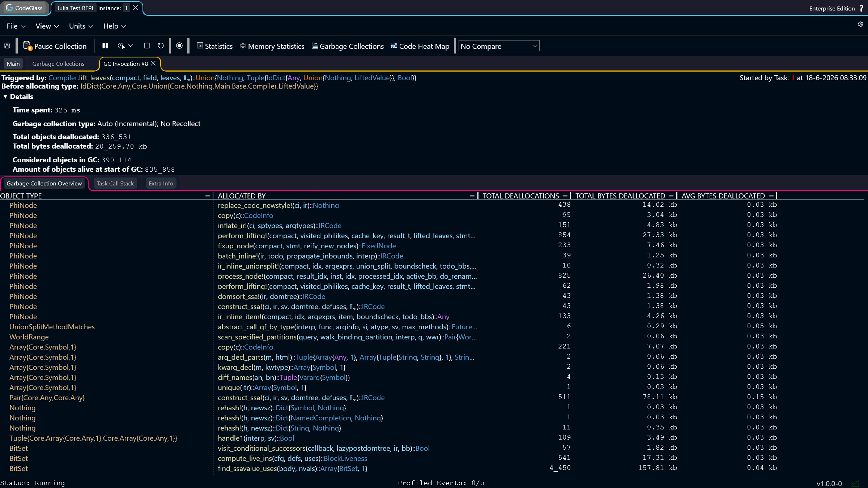Click the OBJECT TYPE column header
868x488 pixels.
(x=21, y=196)
